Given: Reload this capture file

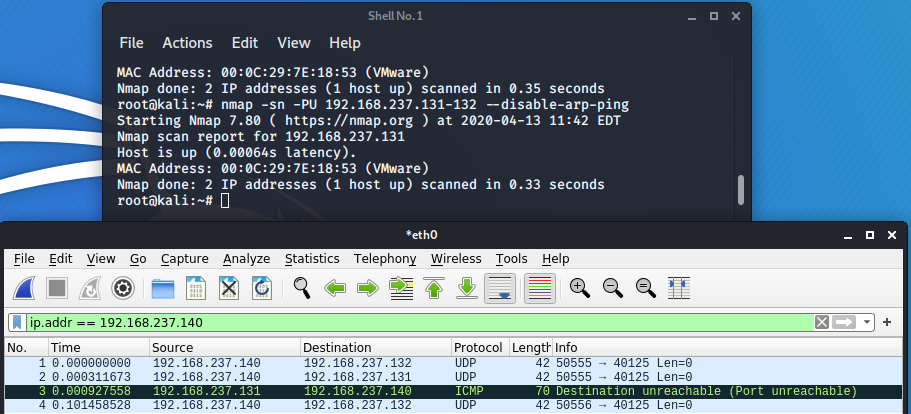Looking at the screenshot, I should click(262, 288).
